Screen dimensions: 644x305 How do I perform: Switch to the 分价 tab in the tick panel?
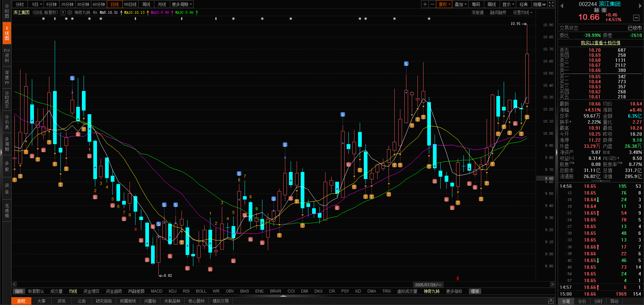pyautogui.click(x=582, y=301)
